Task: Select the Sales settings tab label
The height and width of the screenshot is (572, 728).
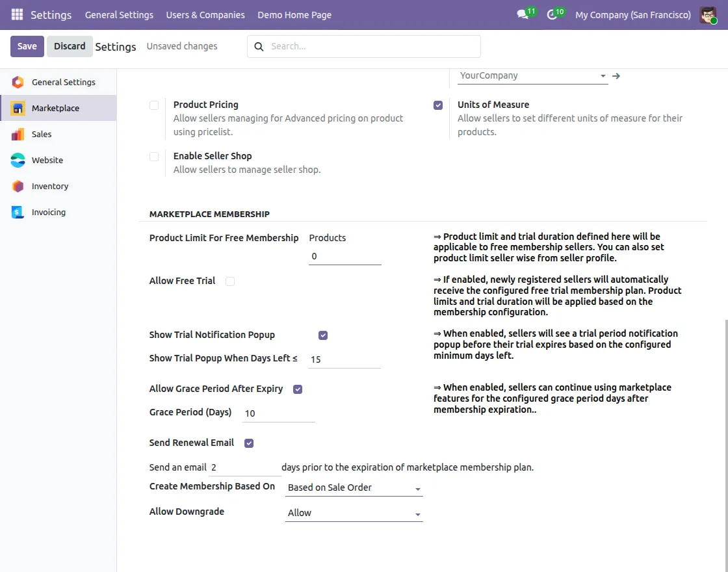Action: (42, 134)
